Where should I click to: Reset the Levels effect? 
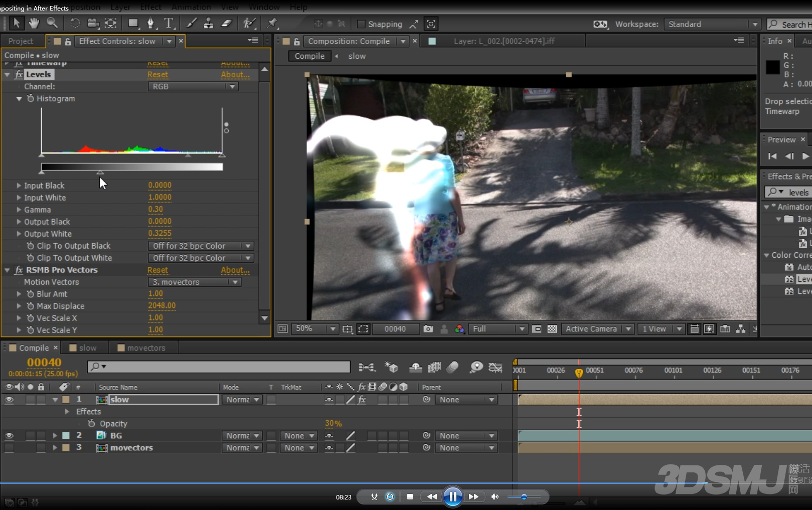(x=157, y=74)
